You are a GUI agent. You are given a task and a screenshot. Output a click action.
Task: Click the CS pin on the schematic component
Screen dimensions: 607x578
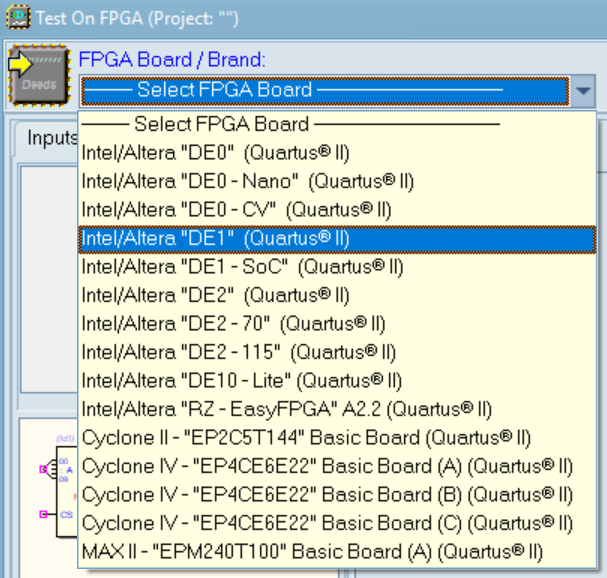(43, 514)
